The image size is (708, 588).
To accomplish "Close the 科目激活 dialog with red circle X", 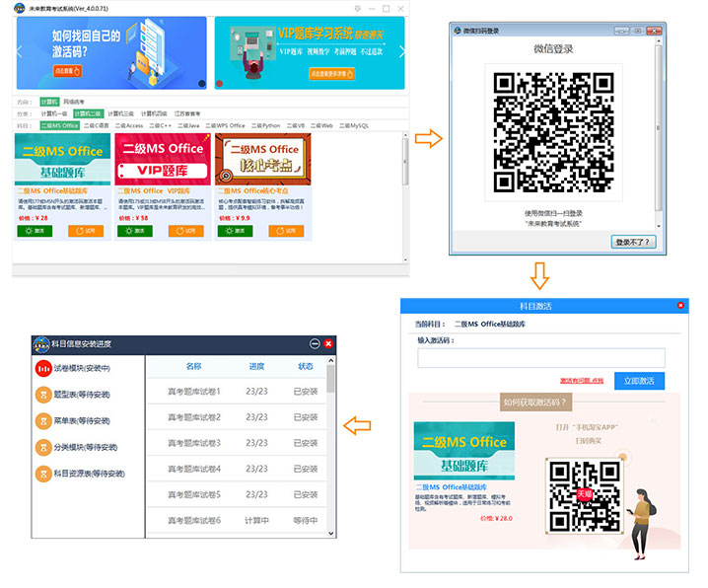I will pyautogui.click(x=680, y=305).
